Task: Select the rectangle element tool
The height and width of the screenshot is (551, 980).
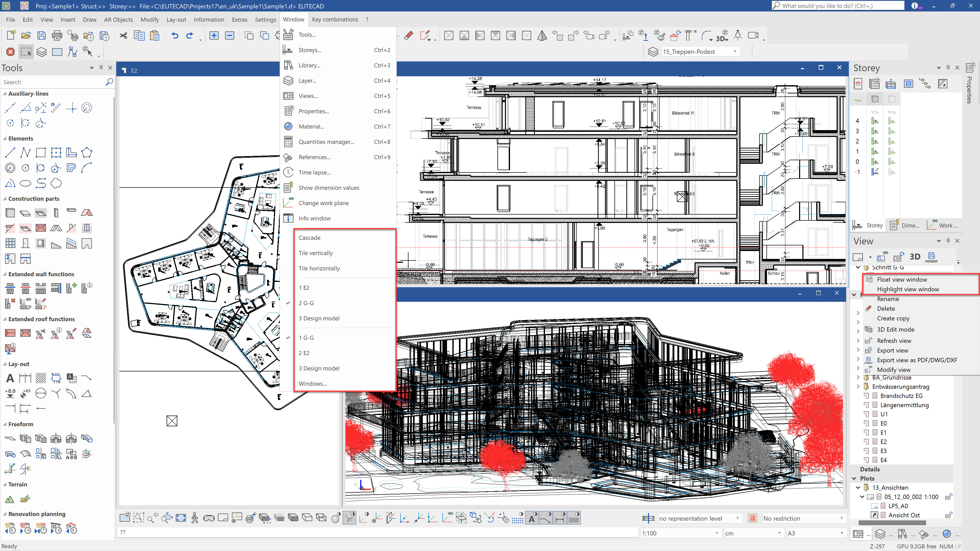Action: point(41,153)
